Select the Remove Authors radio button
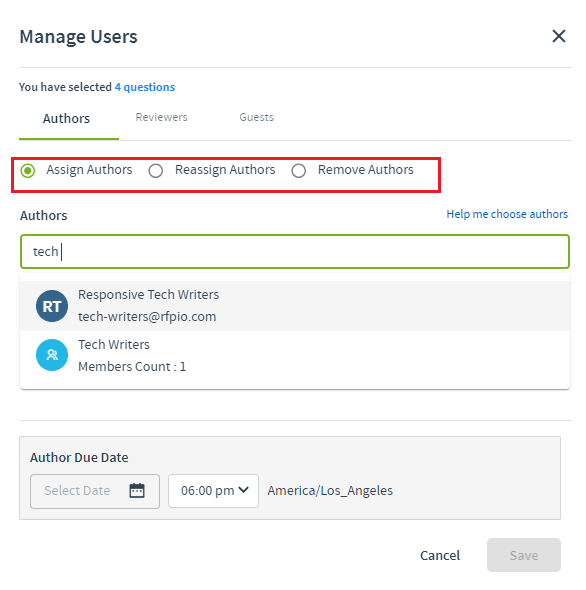The width and height of the screenshot is (586, 590). point(298,171)
